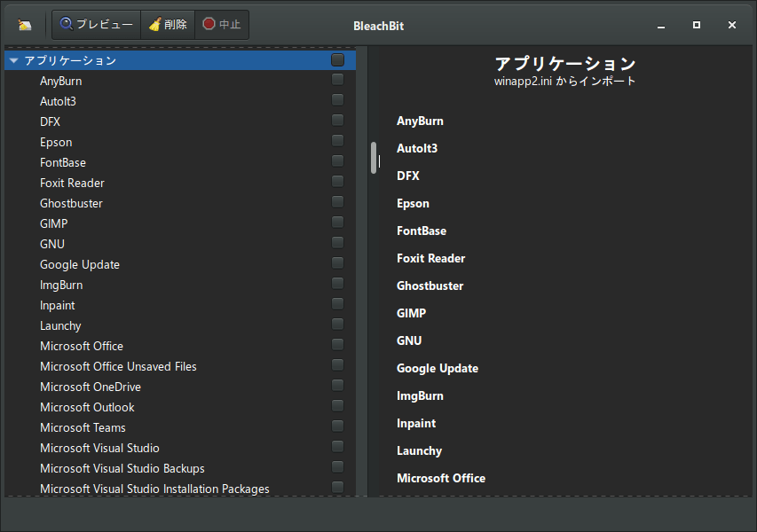Click the 中止 (Abort) stop button
The height and width of the screenshot is (532, 757).
click(x=222, y=25)
